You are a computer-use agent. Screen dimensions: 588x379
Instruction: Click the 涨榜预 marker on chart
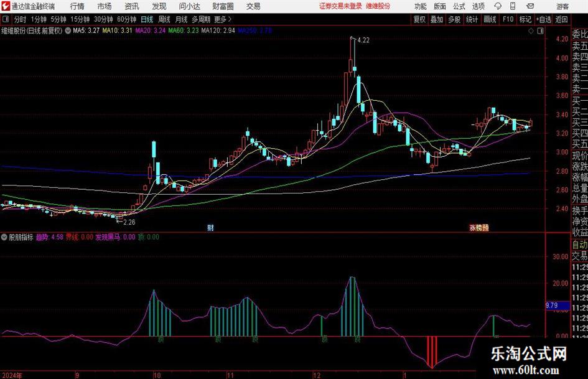479,228
